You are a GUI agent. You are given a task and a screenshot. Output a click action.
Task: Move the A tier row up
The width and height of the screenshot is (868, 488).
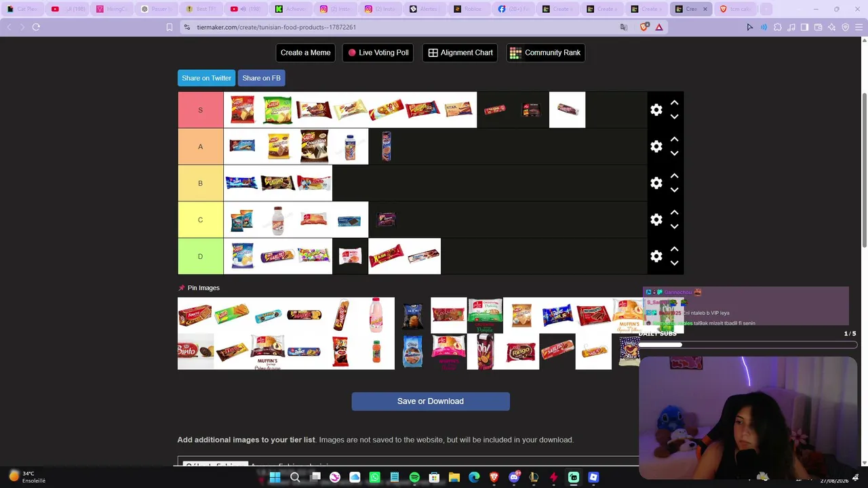coord(674,139)
